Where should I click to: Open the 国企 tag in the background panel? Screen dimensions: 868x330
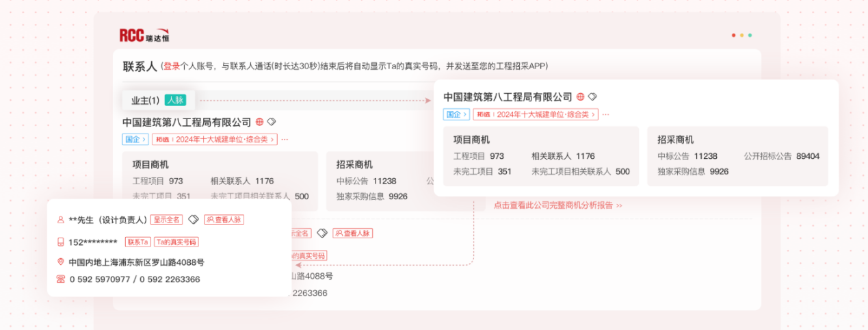pyautogui.click(x=135, y=139)
